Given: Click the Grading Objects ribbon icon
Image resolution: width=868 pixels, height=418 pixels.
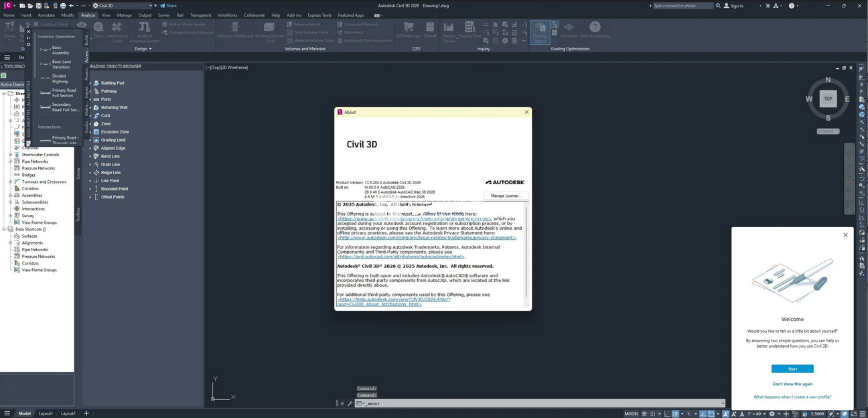Looking at the screenshot, I should (x=539, y=31).
